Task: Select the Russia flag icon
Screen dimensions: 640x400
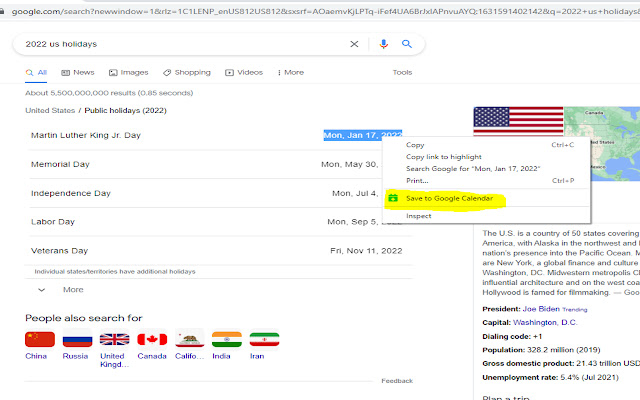Action: (77, 339)
